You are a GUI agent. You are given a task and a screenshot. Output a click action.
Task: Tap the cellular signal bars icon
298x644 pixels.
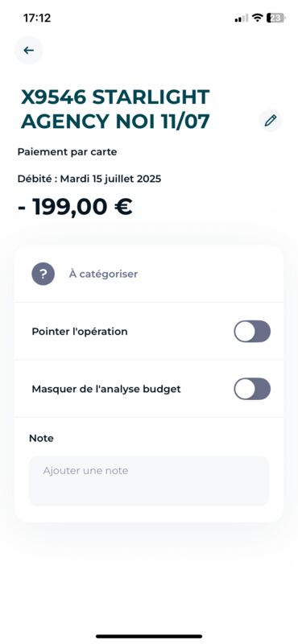(242, 19)
